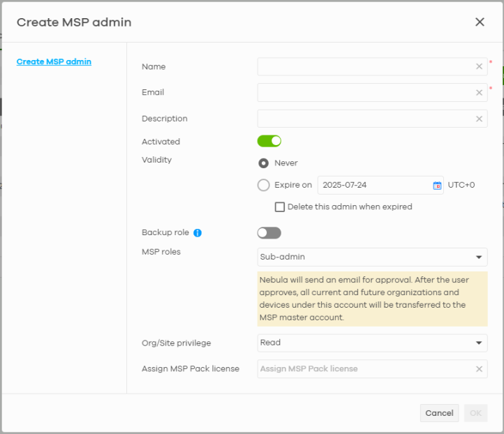The image size is (504, 434).
Task: Clear the Assign MSP Pack license field
Action: [479, 369]
